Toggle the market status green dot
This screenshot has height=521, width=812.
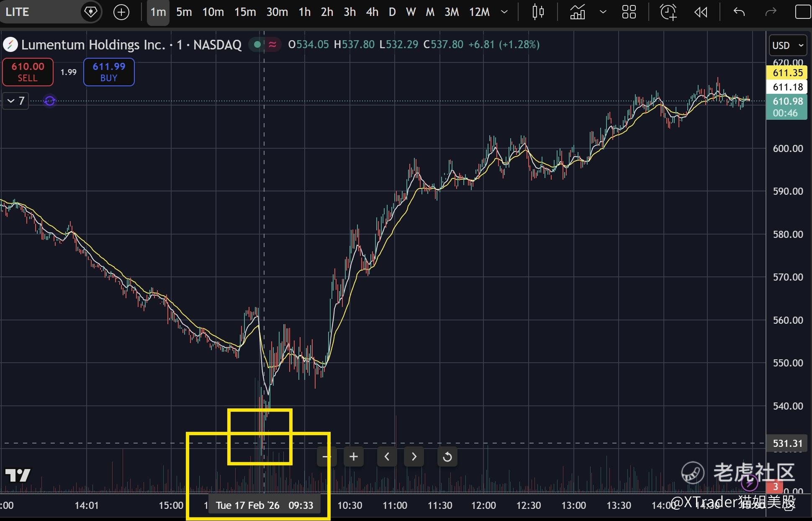(x=257, y=44)
